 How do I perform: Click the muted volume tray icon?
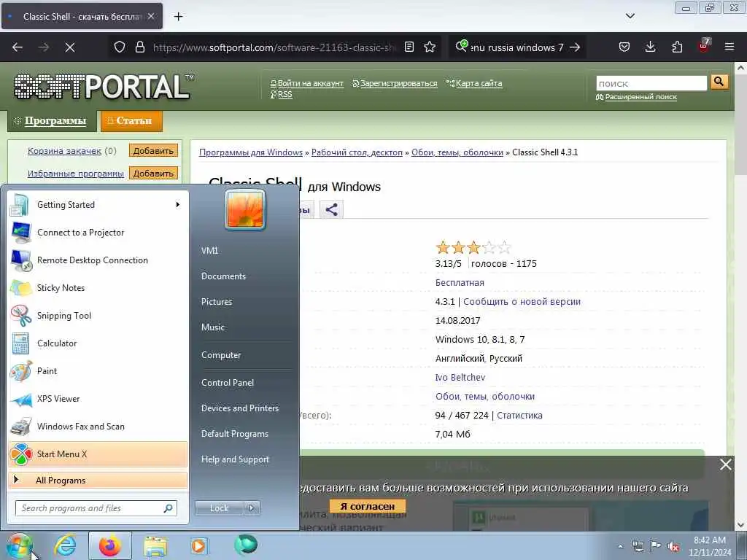pyautogui.click(x=673, y=546)
